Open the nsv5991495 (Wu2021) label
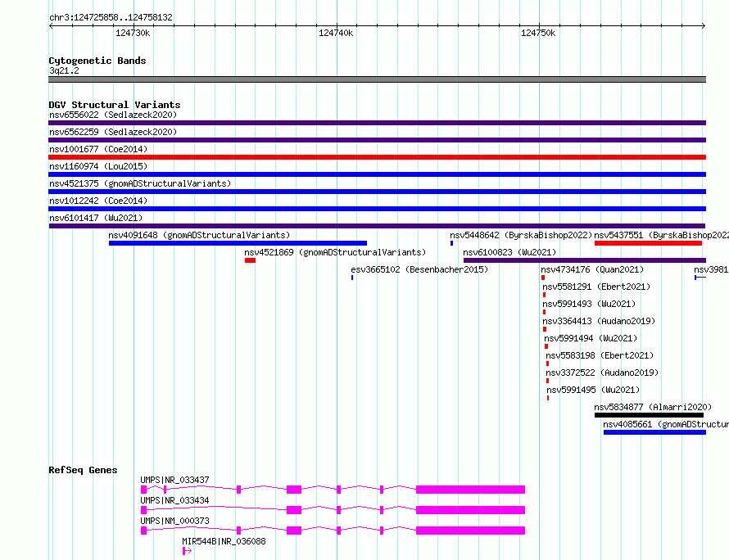The height and width of the screenshot is (560, 729). [593, 390]
